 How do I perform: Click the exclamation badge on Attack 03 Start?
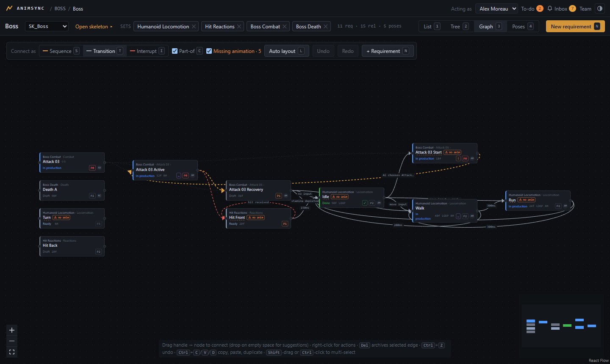(458, 159)
